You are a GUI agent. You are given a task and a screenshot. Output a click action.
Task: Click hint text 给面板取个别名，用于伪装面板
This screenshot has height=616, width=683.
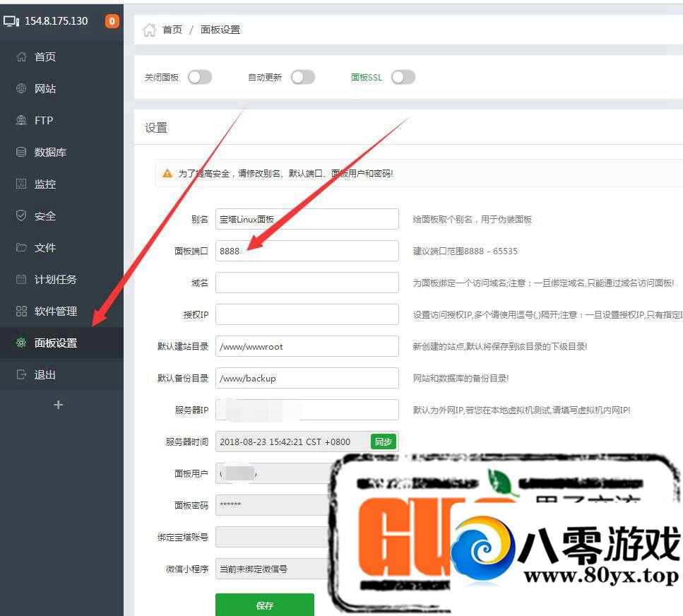473,220
